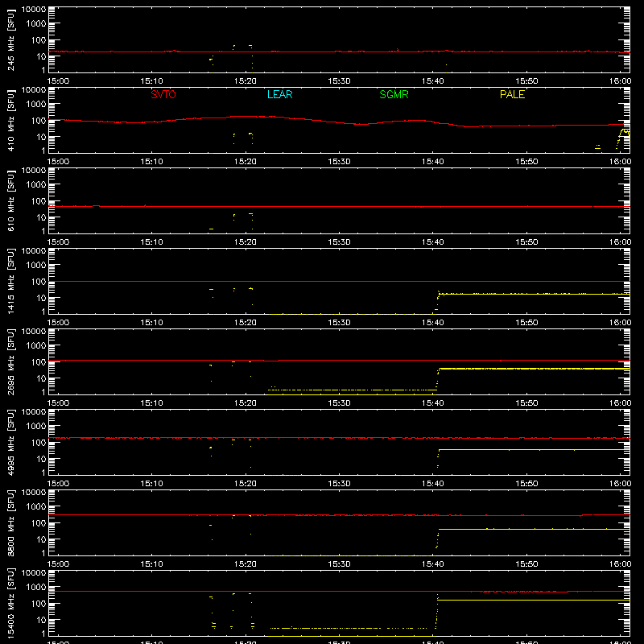Viewport: 644px width, 644px height.
Task: Click 15:50 time label under 610 MHz panel
Action: pyautogui.click(x=526, y=242)
